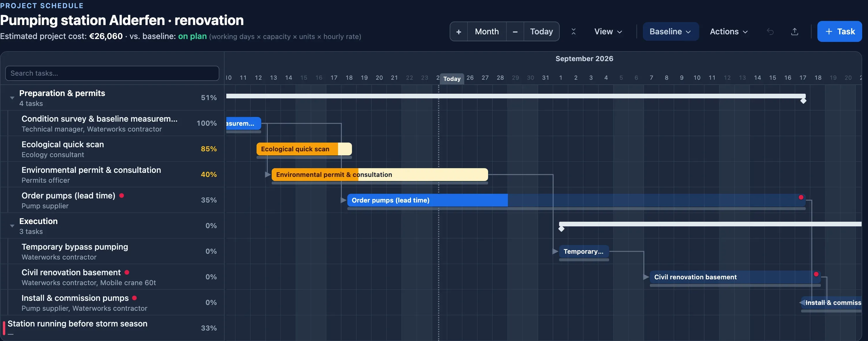Click the export/share upload icon
Screen dimensions: 868x341
[794, 31]
